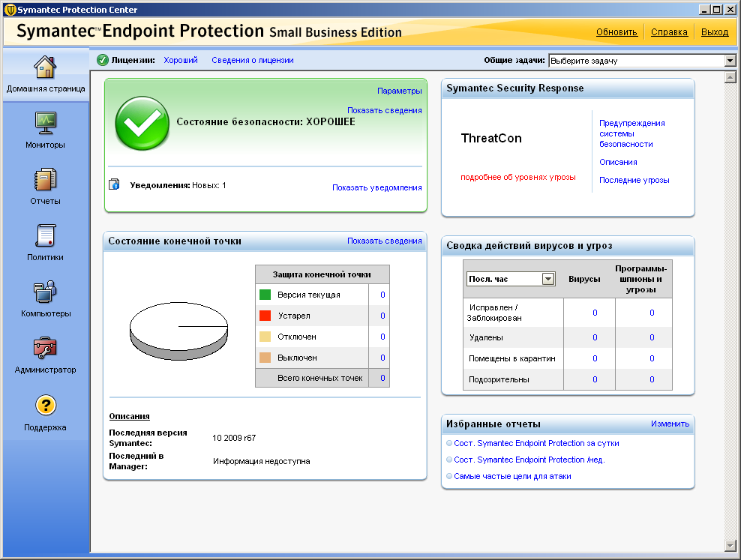Click the 'Защита конечной точки' table header
The image size is (741, 560).
[x=322, y=274]
